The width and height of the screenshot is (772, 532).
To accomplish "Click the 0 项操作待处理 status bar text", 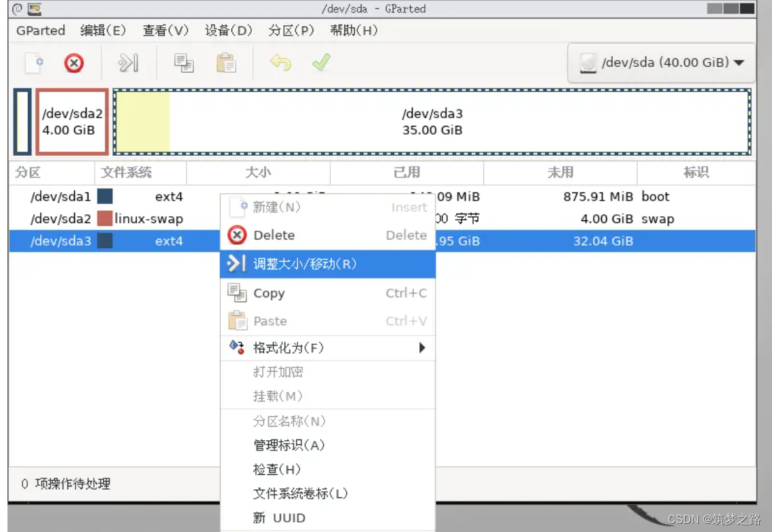I will click(66, 484).
